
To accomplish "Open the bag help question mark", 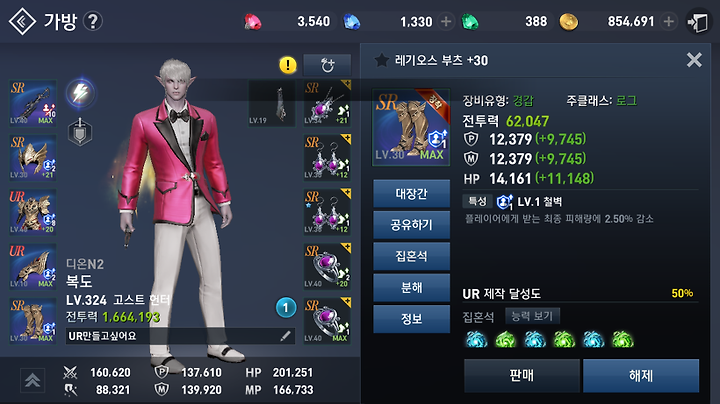I will [x=93, y=21].
